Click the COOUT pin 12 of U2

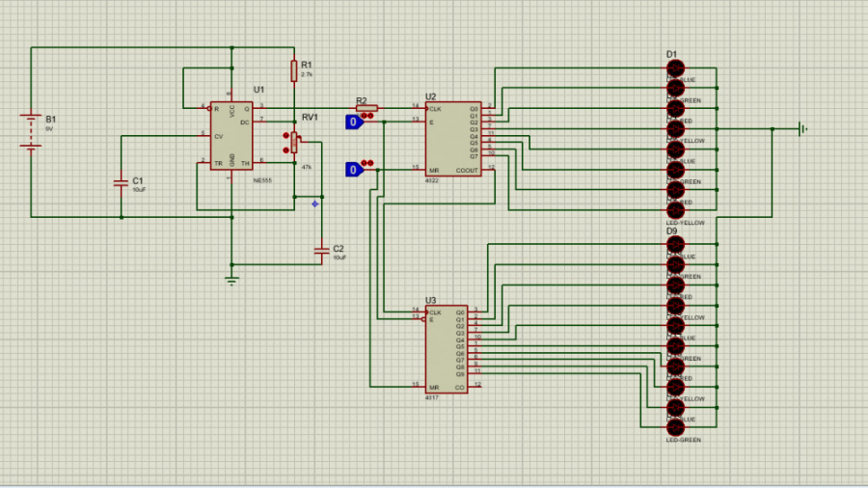pyautogui.click(x=489, y=170)
